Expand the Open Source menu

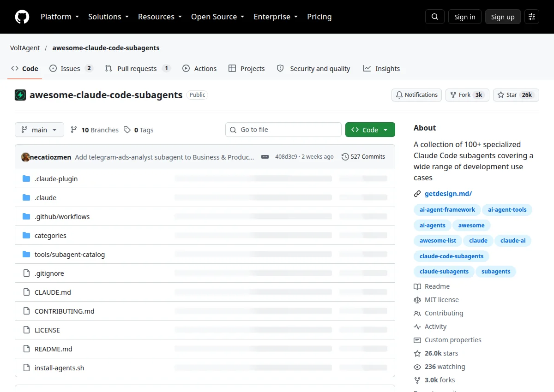pos(217,17)
